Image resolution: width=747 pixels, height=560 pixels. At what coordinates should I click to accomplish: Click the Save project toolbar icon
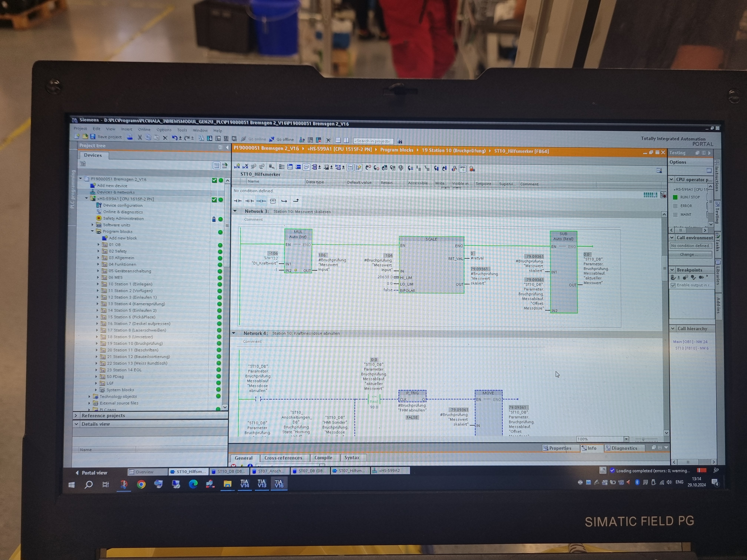click(x=93, y=137)
